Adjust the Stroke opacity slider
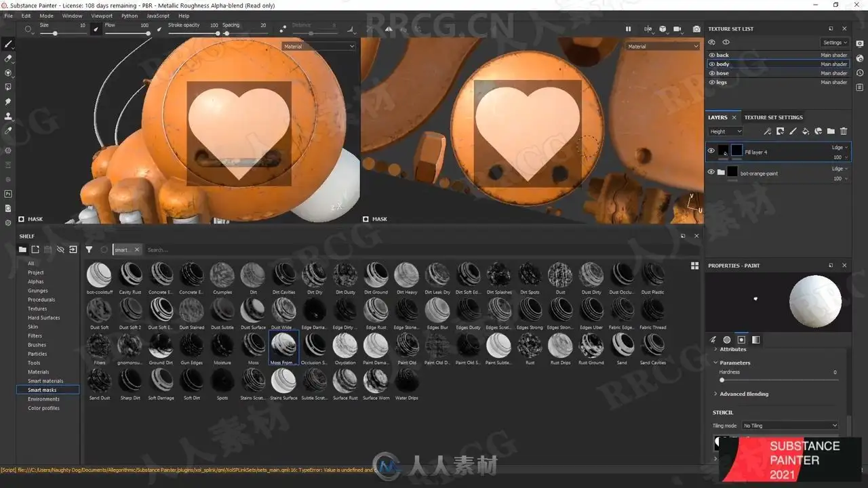 pos(193,33)
